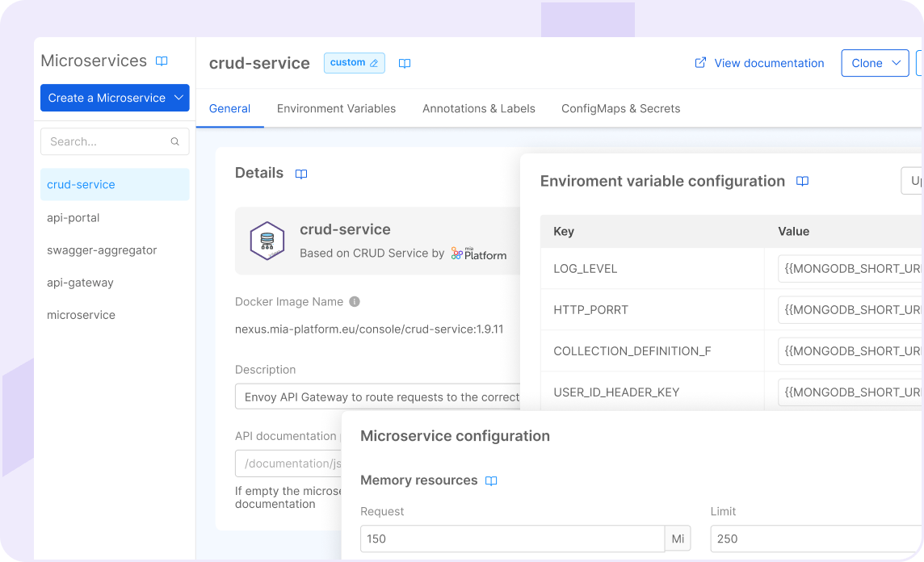Open the Annotations & Labels tab
The width and height of the screenshot is (924, 562).
[478, 108]
